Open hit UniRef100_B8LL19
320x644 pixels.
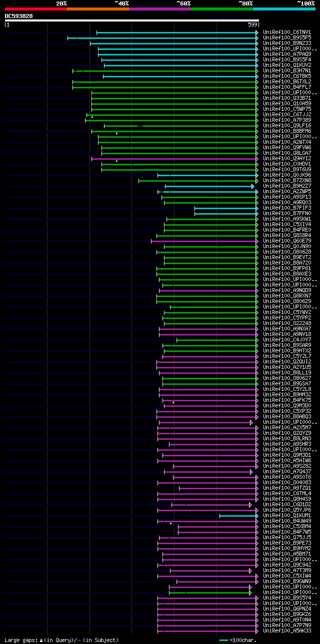[x=287, y=373]
